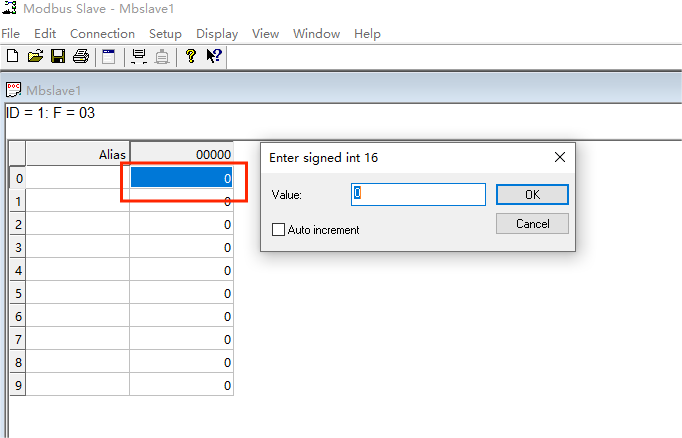The image size is (682, 438).
Task: Select the value cell in row 5
Action: point(181,293)
